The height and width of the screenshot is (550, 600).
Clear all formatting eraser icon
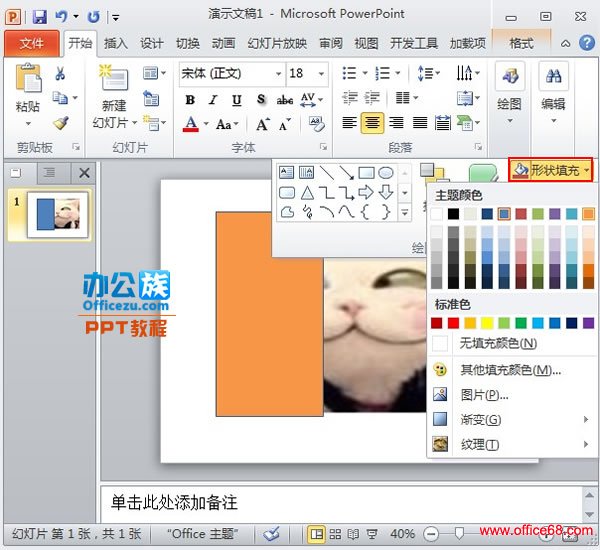point(317,124)
